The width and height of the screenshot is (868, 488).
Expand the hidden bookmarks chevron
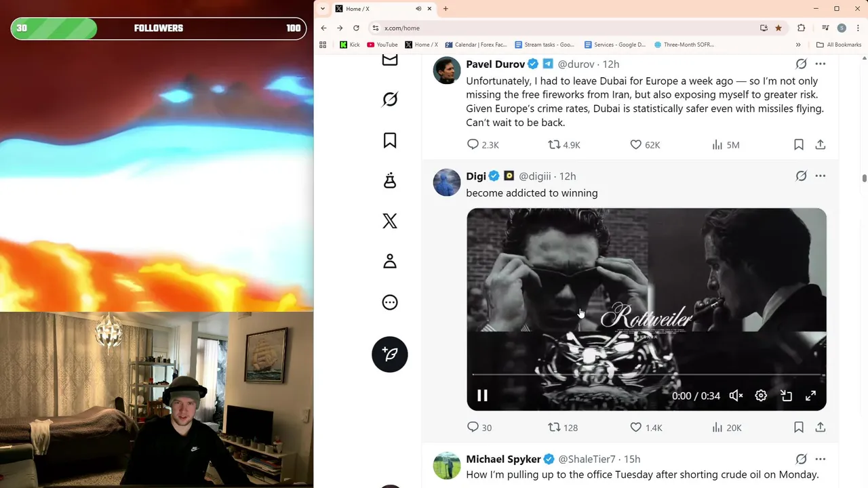click(x=798, y=45)
